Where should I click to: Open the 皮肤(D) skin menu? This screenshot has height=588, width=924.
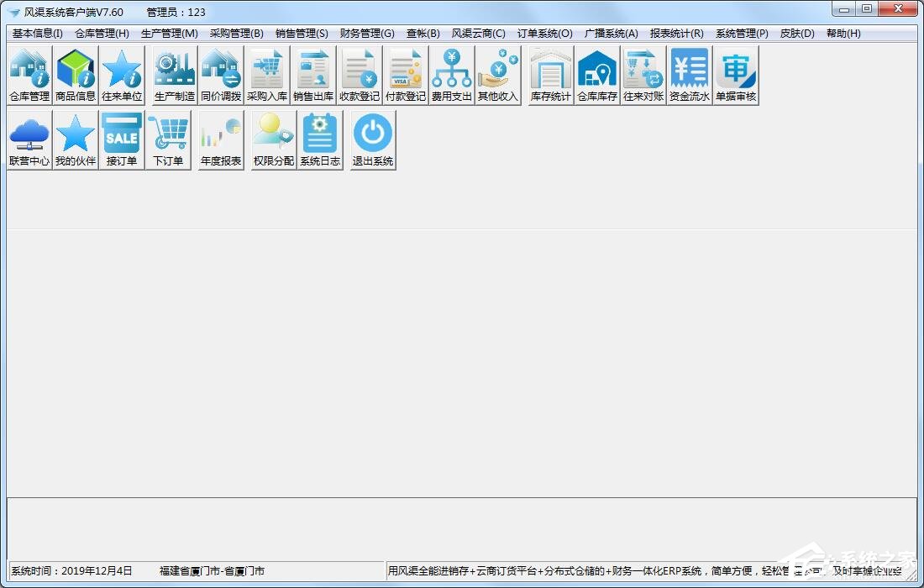[x=797, y=34]
